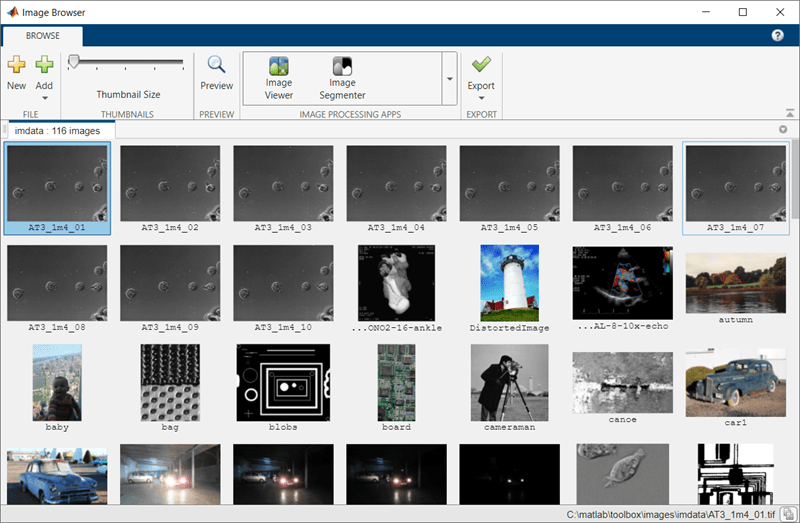Expand the Add dropdown arrow
Screen dimensions: 800x523
(x=44, y=98)
